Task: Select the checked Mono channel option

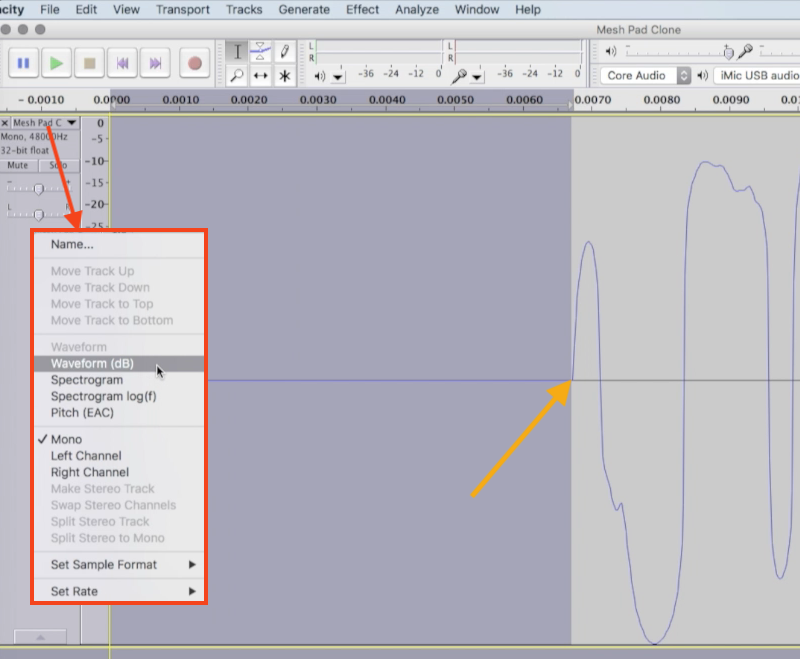Action: click(66, 439)
